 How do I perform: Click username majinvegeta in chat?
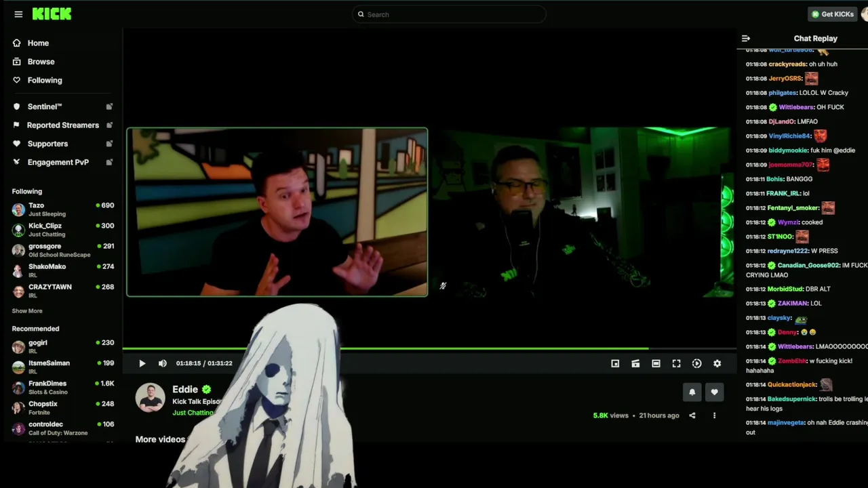pyautogui.click(x=785, y=423)
